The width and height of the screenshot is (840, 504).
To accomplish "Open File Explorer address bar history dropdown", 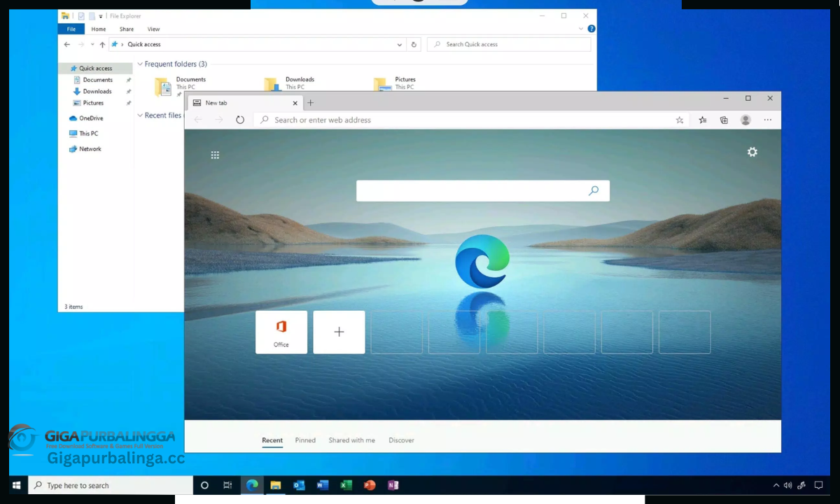I will [400, 45].
